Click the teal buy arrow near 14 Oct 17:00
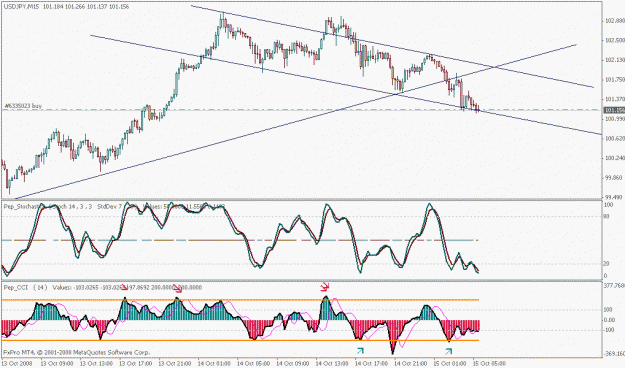The height and width of the screenshot is (368, 625). tap(360, 351)
